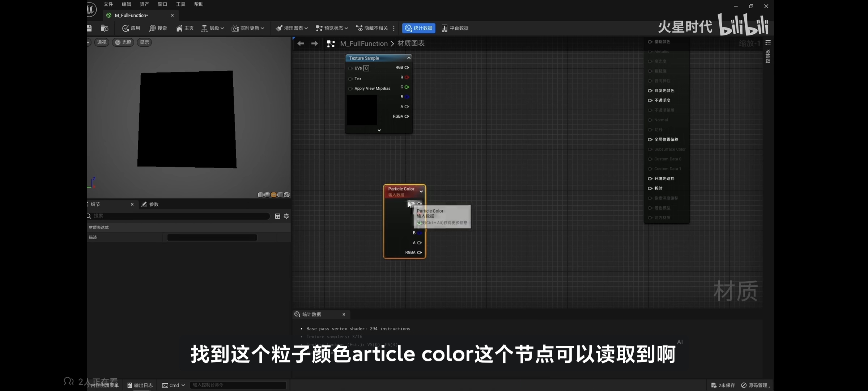Open the File (文件) menu
The image size is (868, 391).
(108, 4)
